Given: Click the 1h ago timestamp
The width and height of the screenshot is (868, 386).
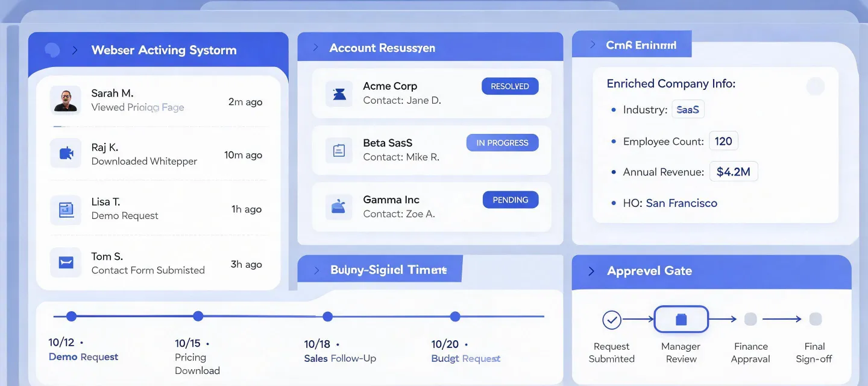Looking at the screenshot, I should (x=247, y=209).
